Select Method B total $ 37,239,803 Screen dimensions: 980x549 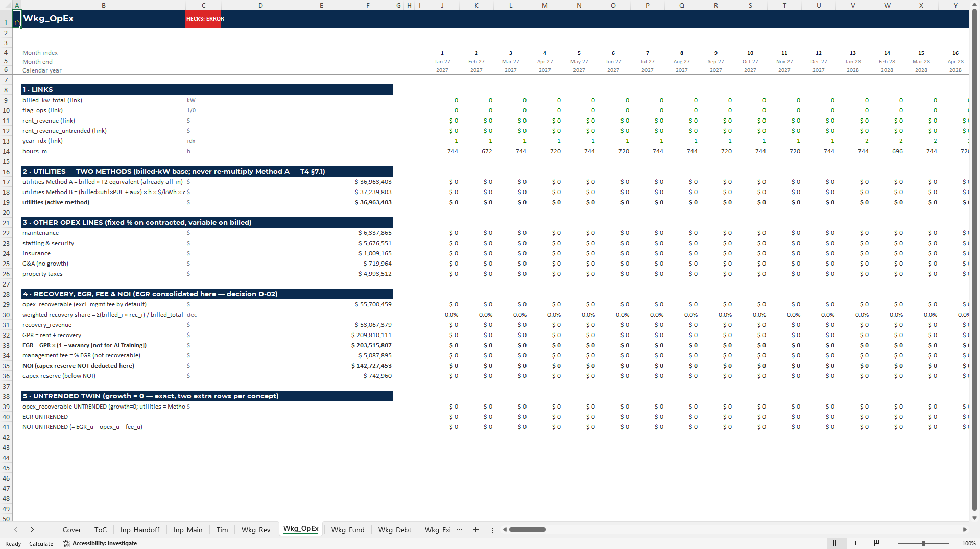pyautogui.click(x=373, y=192)
